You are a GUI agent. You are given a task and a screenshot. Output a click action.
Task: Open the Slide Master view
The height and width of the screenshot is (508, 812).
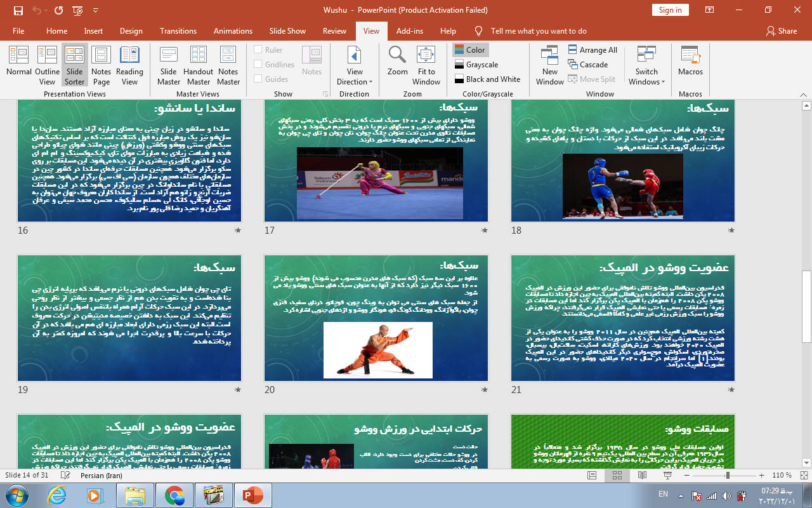pyautogui.click(x=169, y=64)
